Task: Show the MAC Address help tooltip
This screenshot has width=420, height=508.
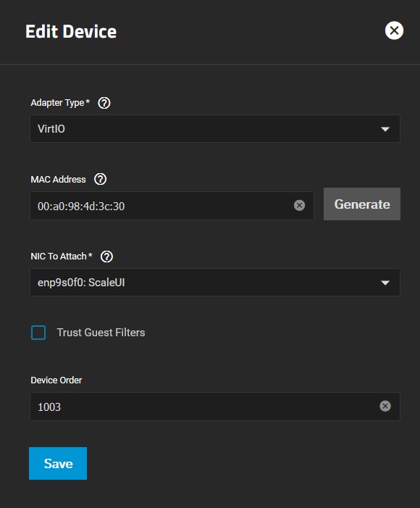Action: 100,179
